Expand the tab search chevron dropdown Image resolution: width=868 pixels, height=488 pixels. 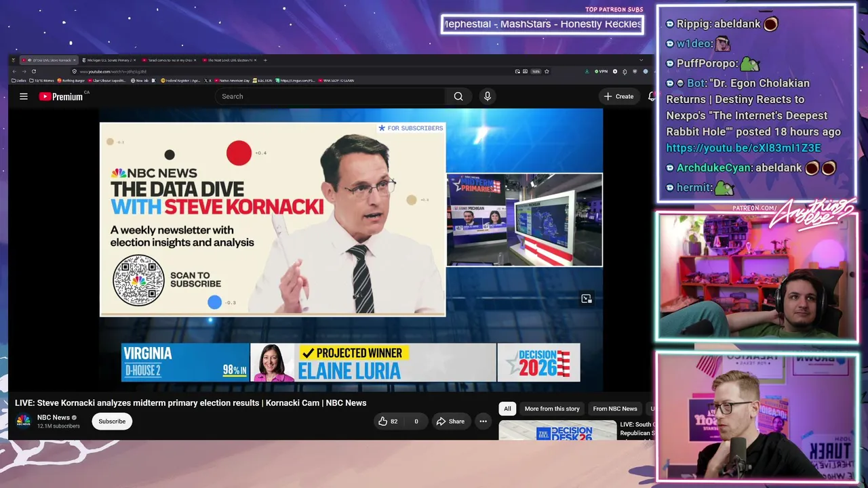[641, 60]
